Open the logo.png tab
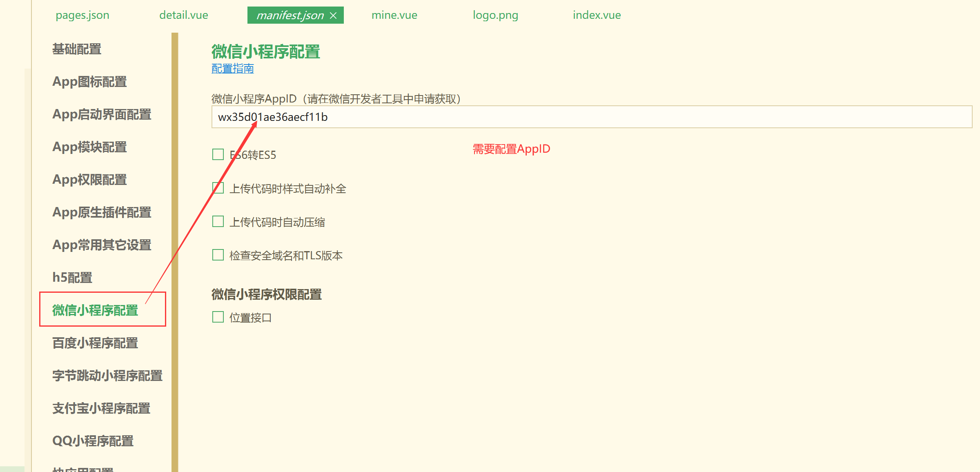This screenshot has height=472, width=980. click(495, 15)
